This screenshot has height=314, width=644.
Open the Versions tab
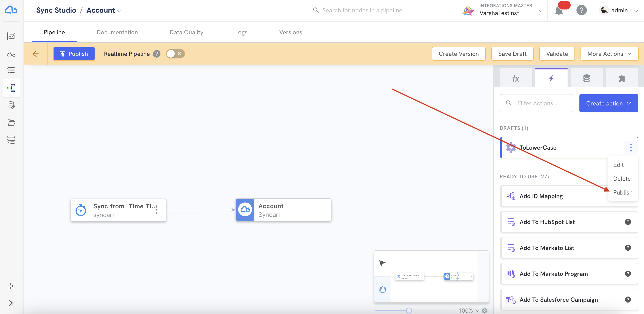291,32
